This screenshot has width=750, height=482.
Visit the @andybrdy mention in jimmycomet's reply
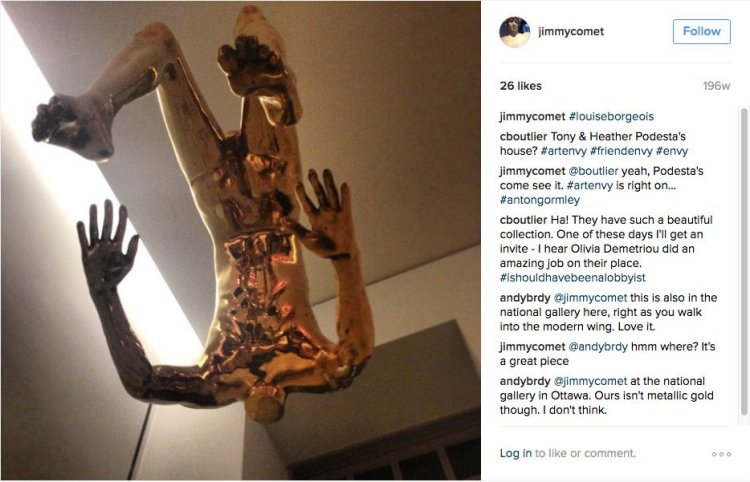597,347
